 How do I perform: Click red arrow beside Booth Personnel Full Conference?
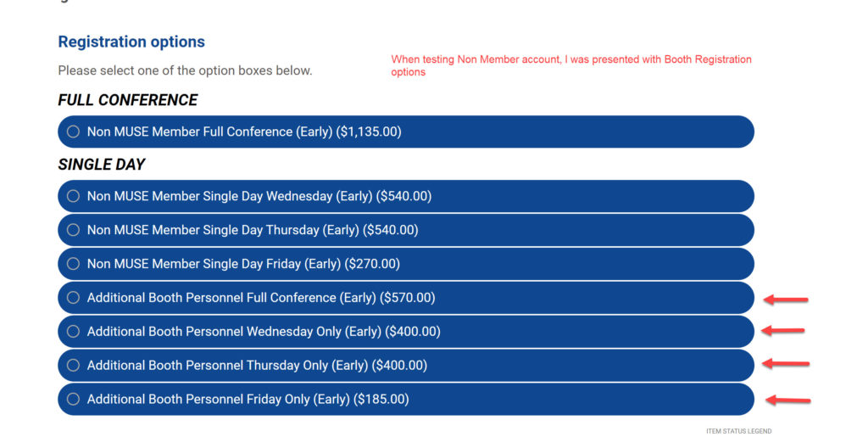click(786, 300)
